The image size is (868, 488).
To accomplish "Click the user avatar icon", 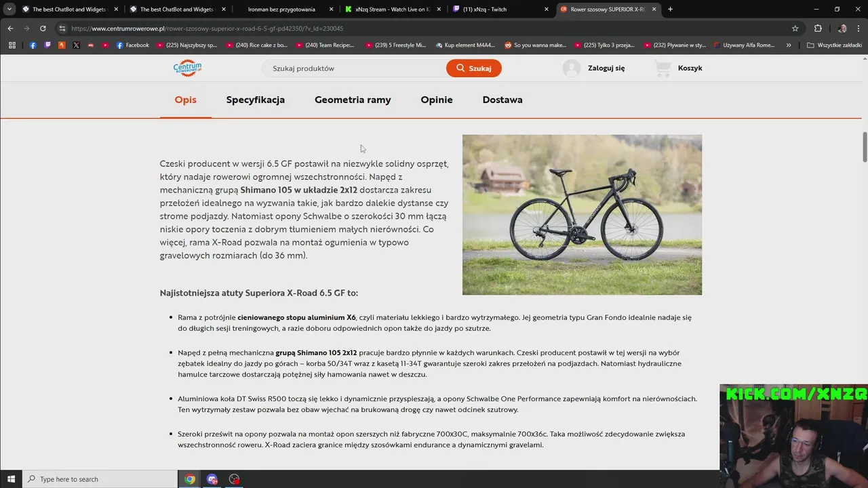I will point(572,68).
